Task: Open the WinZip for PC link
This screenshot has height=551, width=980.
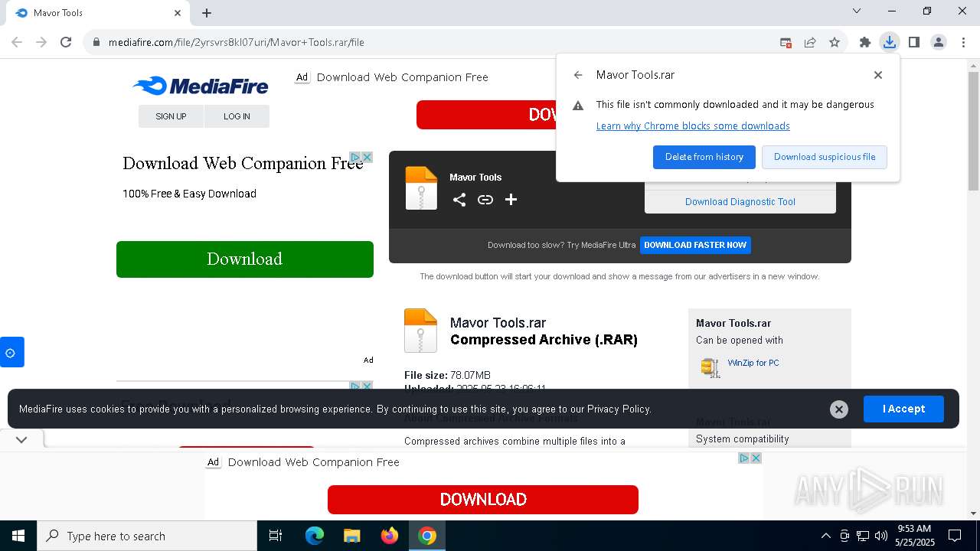Action: click(x=753, y=363)
